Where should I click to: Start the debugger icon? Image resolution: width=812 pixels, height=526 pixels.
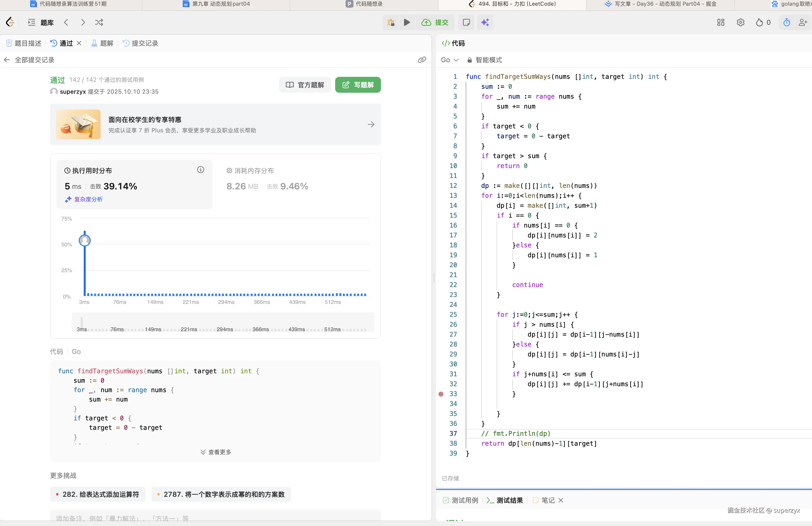(391, 23)
